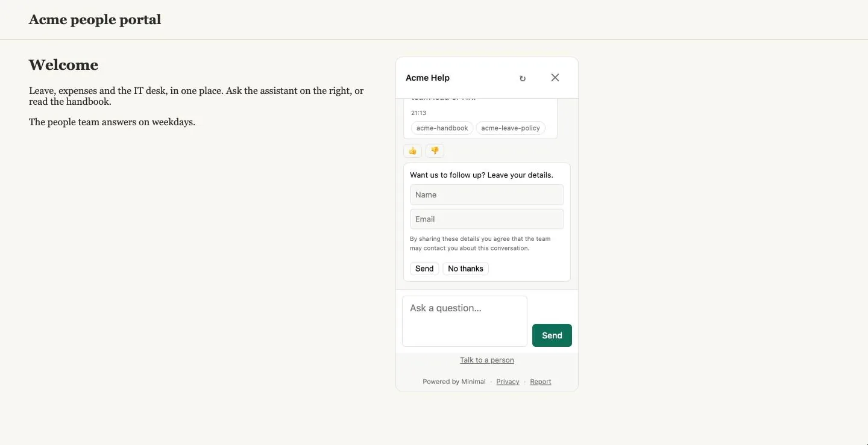Send the question with green Send button

pyautogui.click(x=552, y=335)
